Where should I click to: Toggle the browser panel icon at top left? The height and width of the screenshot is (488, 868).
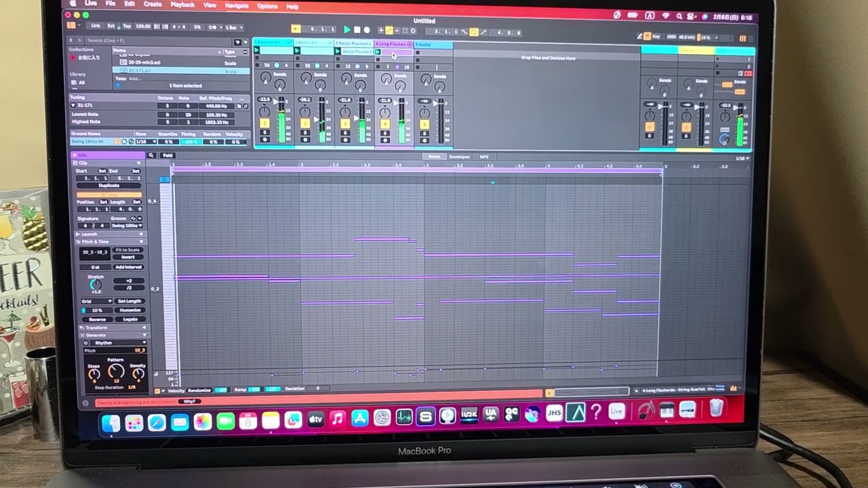coord(71,26)
